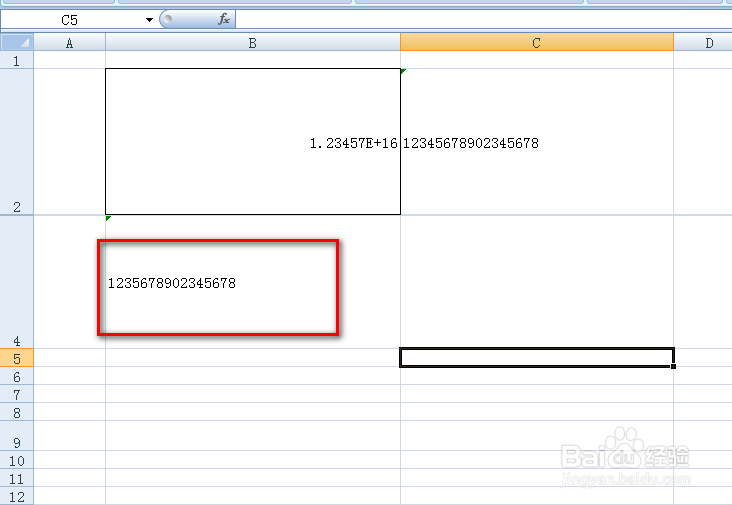Select row 5 header
The height and width of the screenshot is (505, 732).
point(17,358)
